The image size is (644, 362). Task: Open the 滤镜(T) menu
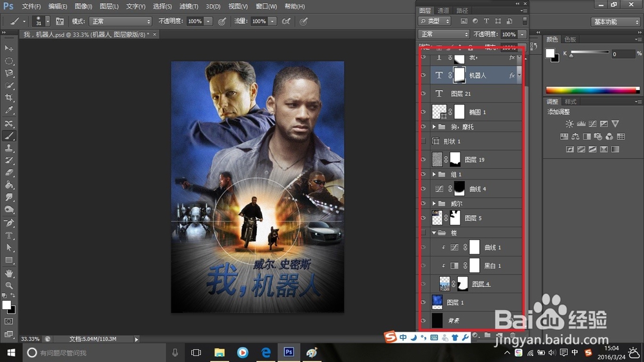click(x=189, y=6)
